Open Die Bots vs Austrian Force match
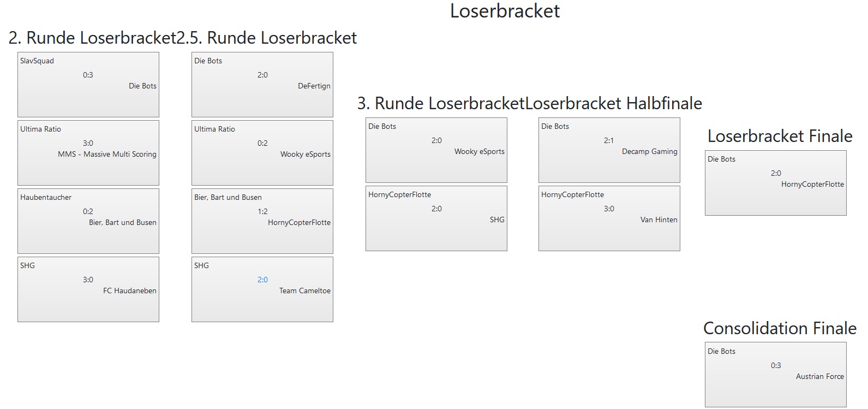The height and width of the screenshot is (409, 868). pyautogui.click(x=776, y=375)
